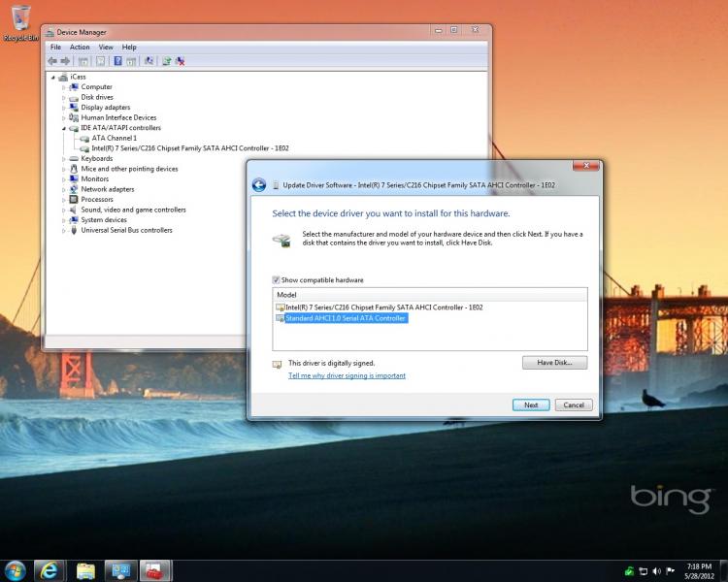Collapse the IDE ATA/ATAPI controllers category
Viewport: 728px width, 582px height.
[x=64, y=128]
